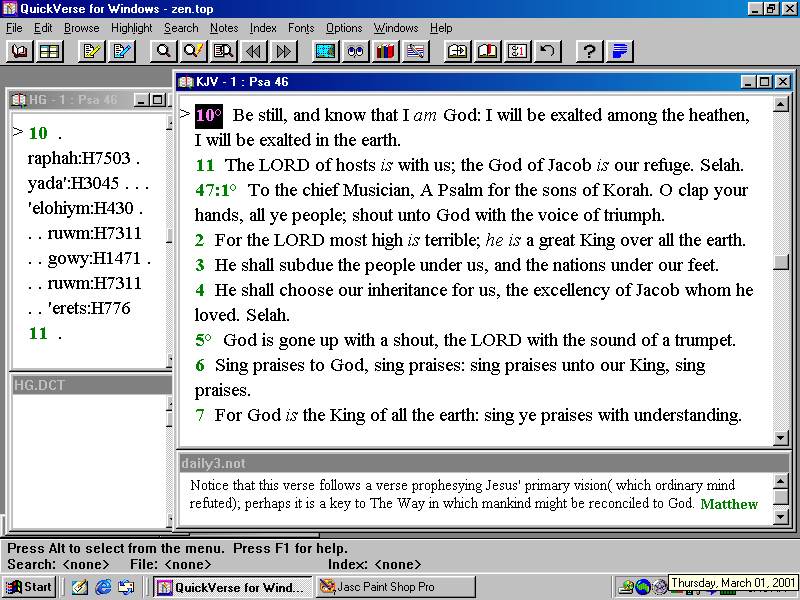Viewport: 800px width, 600px height.
Task: Click the undo curved arrow icon
Action: [x=547, y=51]
